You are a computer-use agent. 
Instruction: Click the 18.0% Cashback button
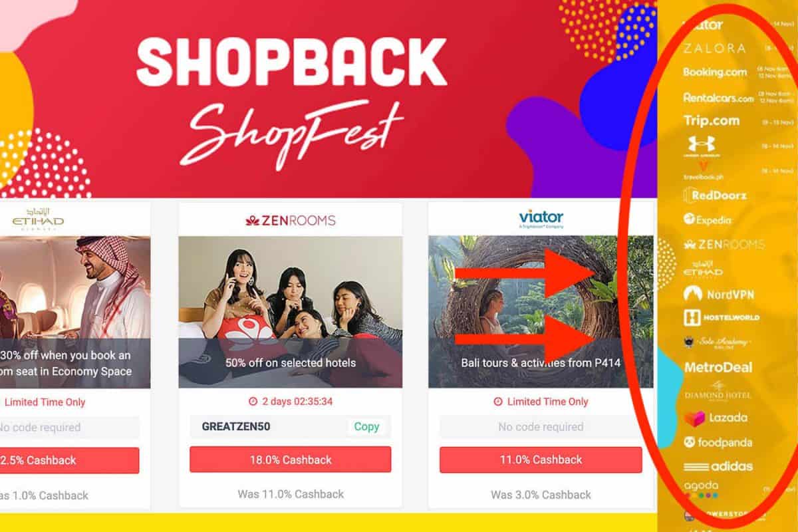click(x=290, y=460)
